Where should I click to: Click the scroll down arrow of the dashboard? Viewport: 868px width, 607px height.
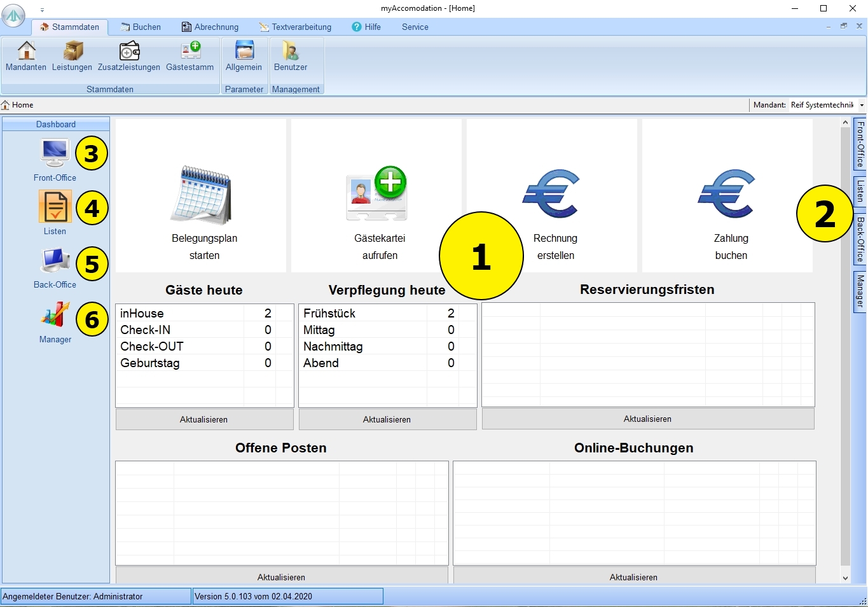click(845, 578)
